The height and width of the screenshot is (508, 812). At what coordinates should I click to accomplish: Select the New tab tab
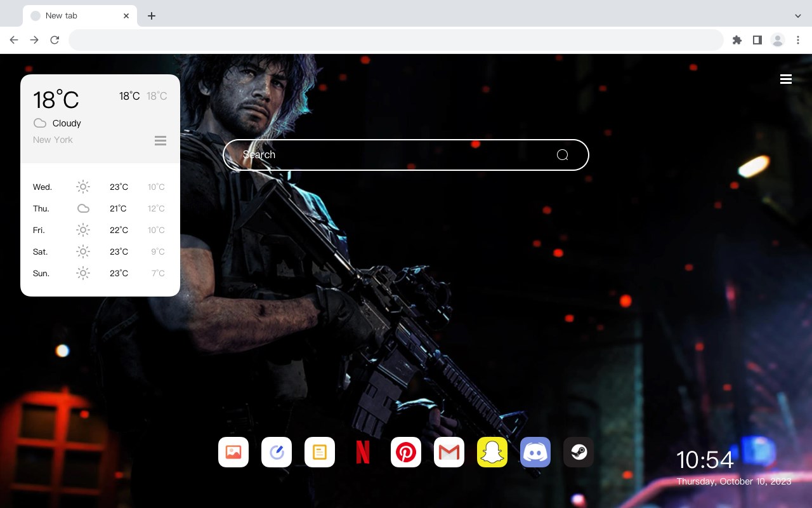pyautogui.click(x=80, y=16)
